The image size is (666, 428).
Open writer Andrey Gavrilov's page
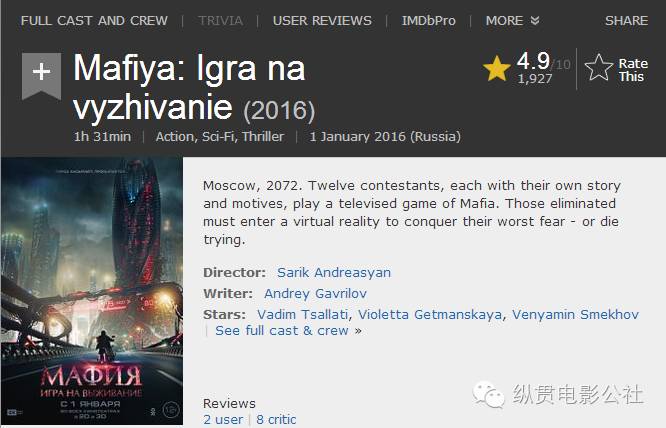(315, 293)
